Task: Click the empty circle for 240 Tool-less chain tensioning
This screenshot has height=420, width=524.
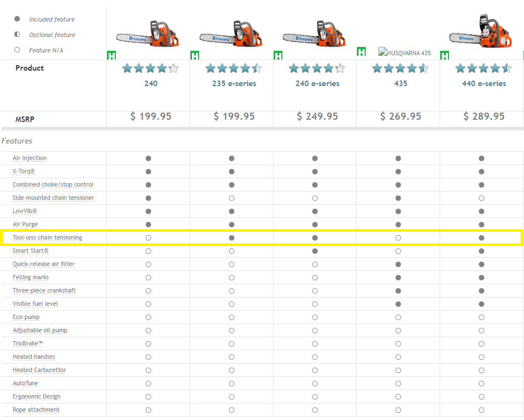Action: tap(148, 238)
